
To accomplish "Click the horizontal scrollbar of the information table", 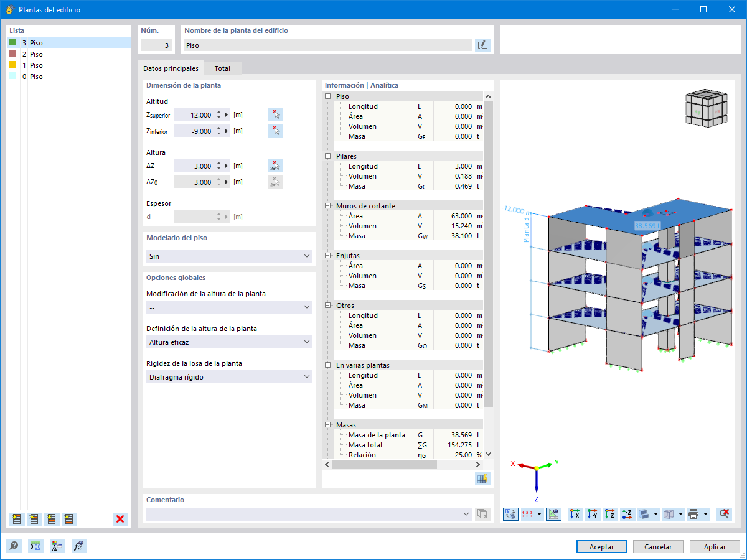I will (x=384, y=465).
